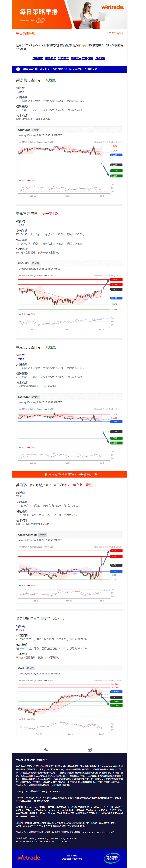146x868 pixels.
Task: Click the Crude Oil (WTI) chart title label
Action: tap(27, 534)
